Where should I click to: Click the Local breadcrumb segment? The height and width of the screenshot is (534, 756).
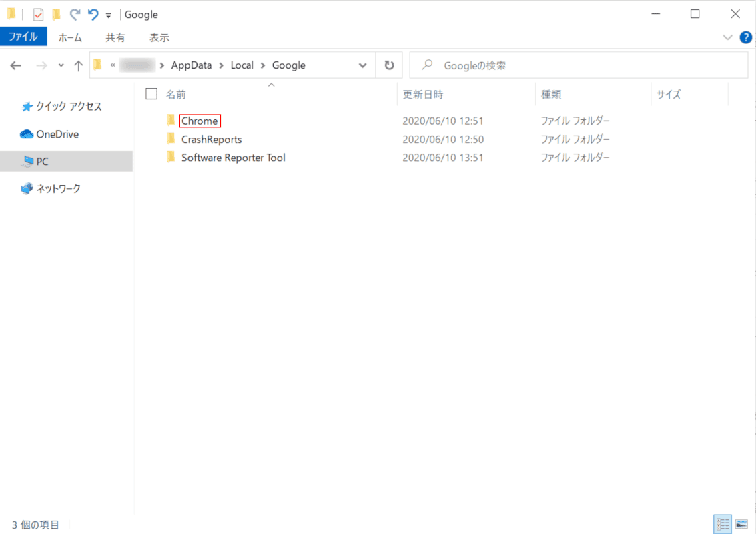[x=242, y=65]
